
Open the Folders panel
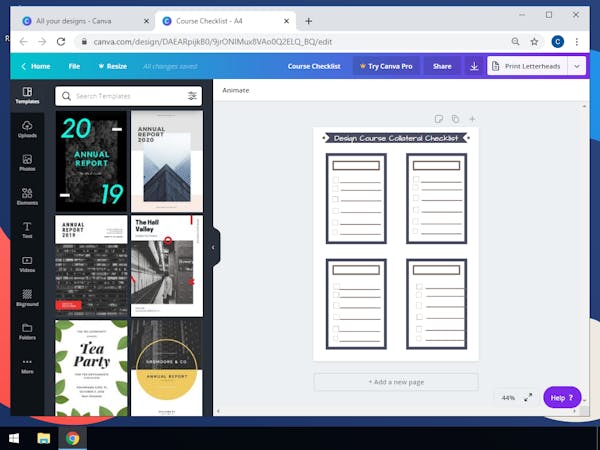pos(27,332)
